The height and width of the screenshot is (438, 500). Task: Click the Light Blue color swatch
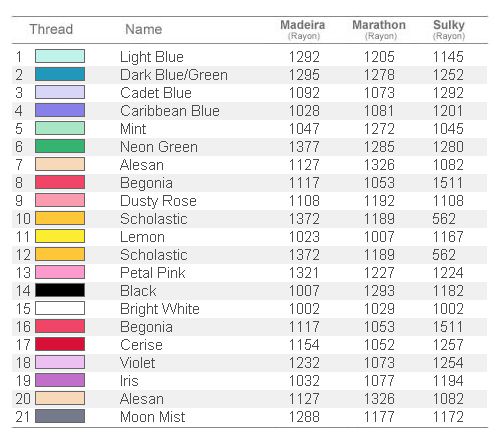click(60, 56)
